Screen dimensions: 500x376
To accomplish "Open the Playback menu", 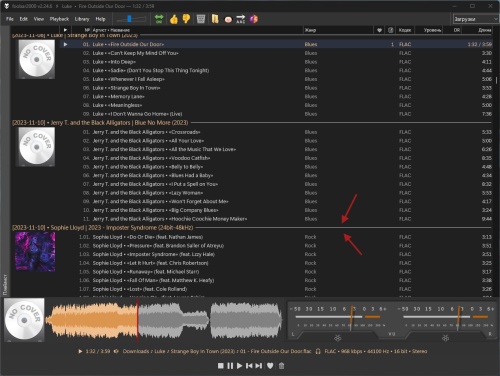I will (x=59, y=19).
